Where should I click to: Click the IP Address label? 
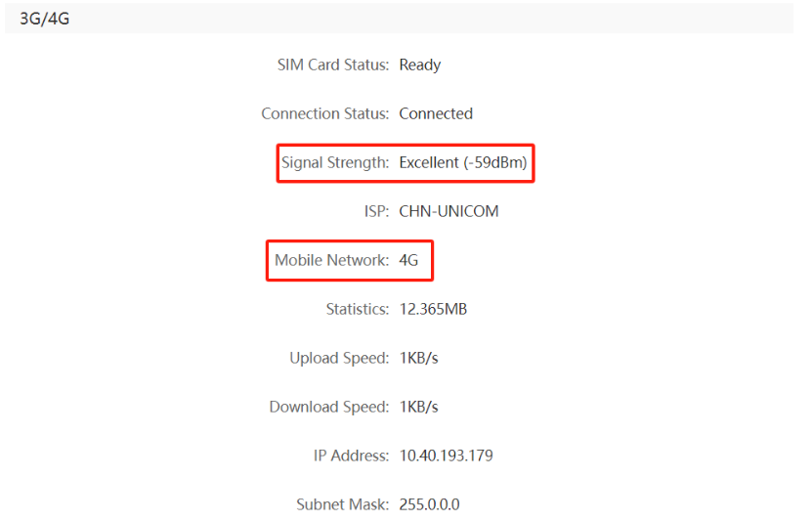pyautogui.click(x=347, y=457)
